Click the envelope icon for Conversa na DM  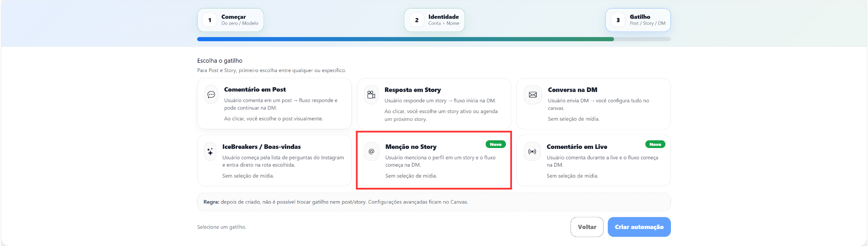click(x=533, y=95)
